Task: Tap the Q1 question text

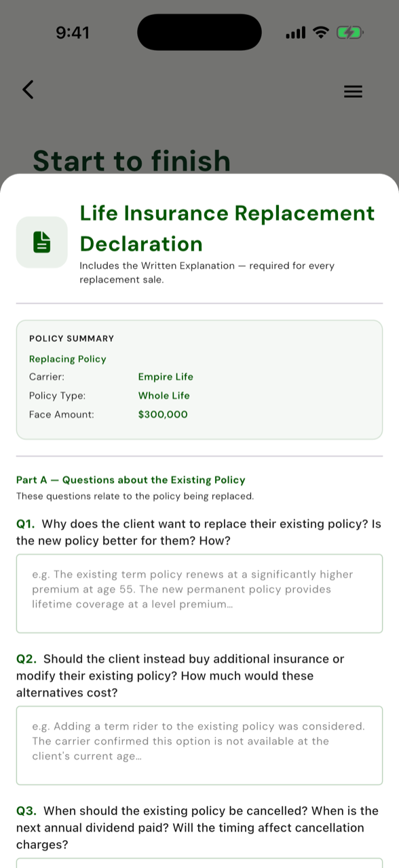Action: [x=199, y=532]
